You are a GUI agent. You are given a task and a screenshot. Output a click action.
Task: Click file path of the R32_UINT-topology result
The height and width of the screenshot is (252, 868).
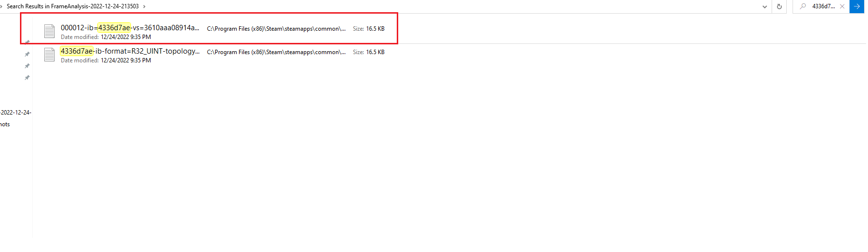pos(276,52)
